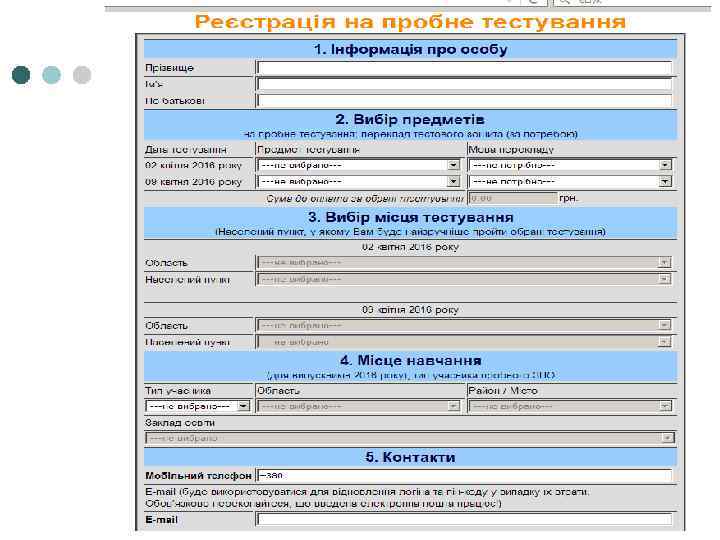Open Населений пункт dropdown under 09 квітня

[x=464, y=342]
